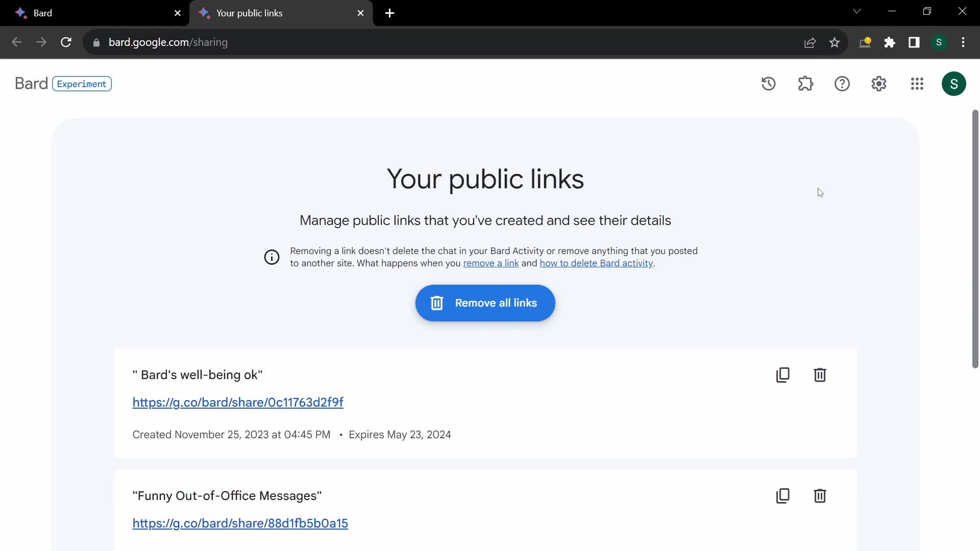
Task: Copy link for 'Funny Out-of-Office Messages'
Action: tap(782, 496)
